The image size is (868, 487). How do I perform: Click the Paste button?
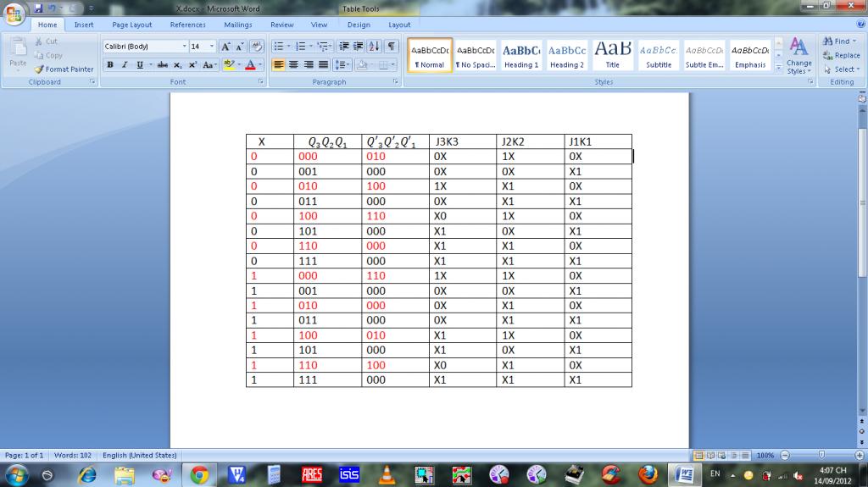(x=18, y=53)
